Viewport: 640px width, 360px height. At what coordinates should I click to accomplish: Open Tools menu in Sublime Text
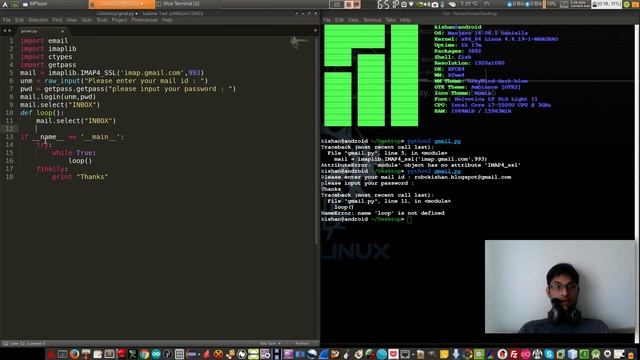[x=102, y=20]
